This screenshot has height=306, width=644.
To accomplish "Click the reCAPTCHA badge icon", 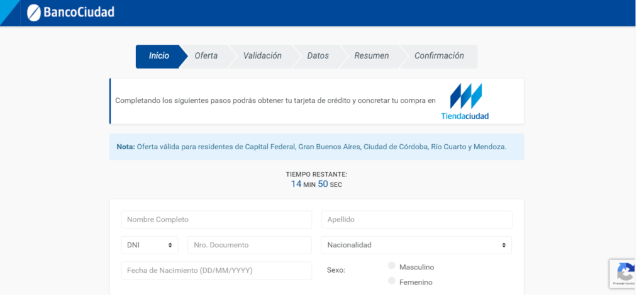I will click(625, 273).
